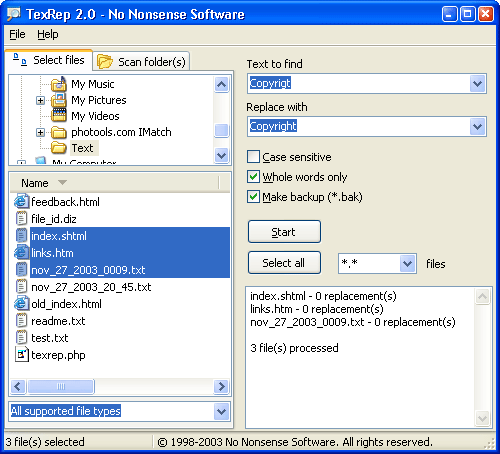The height and width of the screenshot is (454, 500).
Task: Select index.shtml in the file list
Action: click(59, 236)
